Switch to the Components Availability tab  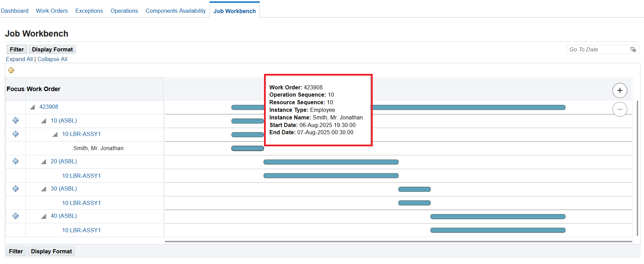coord(175,11)
